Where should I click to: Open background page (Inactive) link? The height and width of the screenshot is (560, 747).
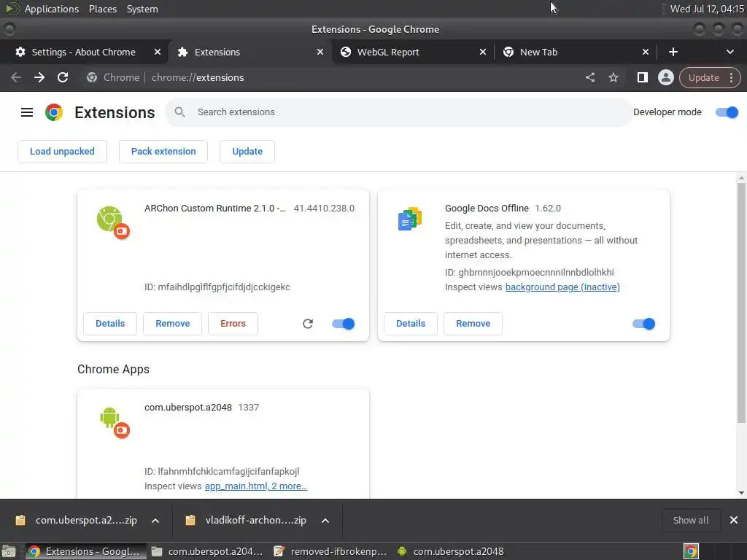tap(562, 287)
